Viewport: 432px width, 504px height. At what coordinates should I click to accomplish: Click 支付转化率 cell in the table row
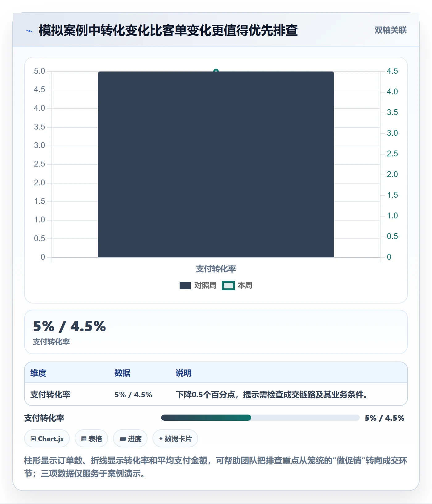(50, 395)
